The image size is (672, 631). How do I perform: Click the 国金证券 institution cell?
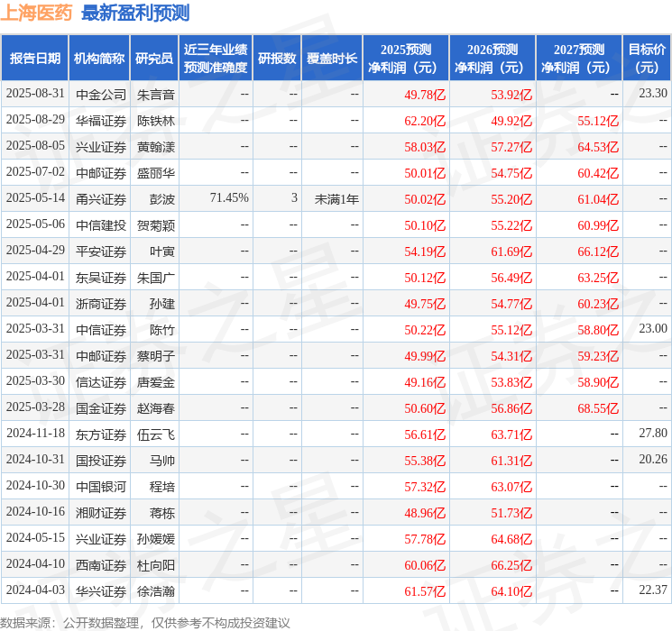(101, 407)
